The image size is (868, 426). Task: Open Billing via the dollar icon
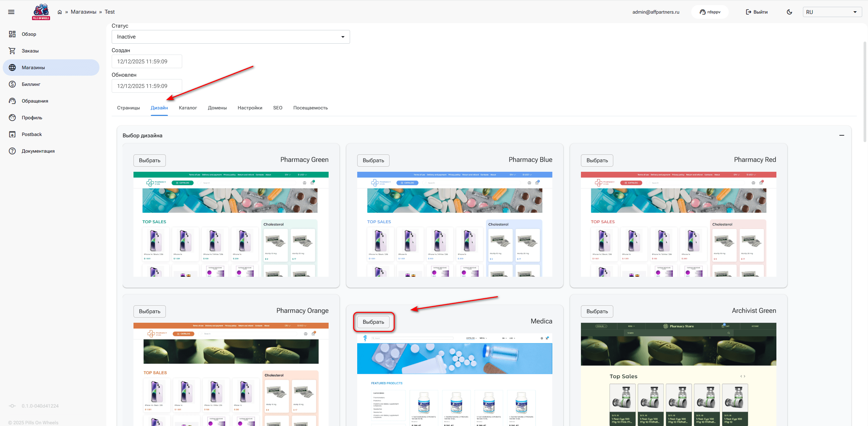click(12, 84)
